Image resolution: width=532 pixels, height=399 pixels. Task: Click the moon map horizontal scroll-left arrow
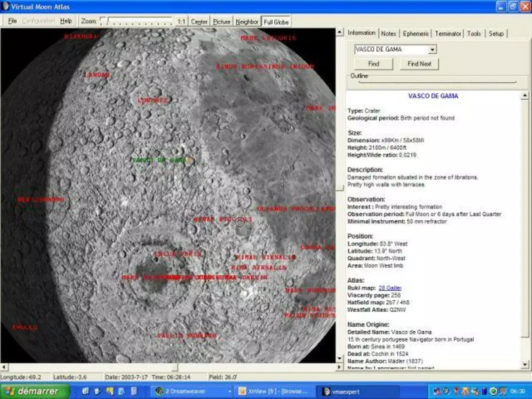click(3, 367)
